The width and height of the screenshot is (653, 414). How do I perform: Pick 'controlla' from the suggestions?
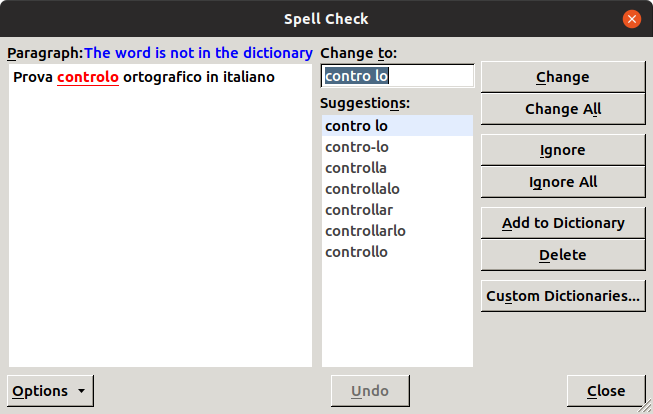pyautogui.click(x=356, y=168)
